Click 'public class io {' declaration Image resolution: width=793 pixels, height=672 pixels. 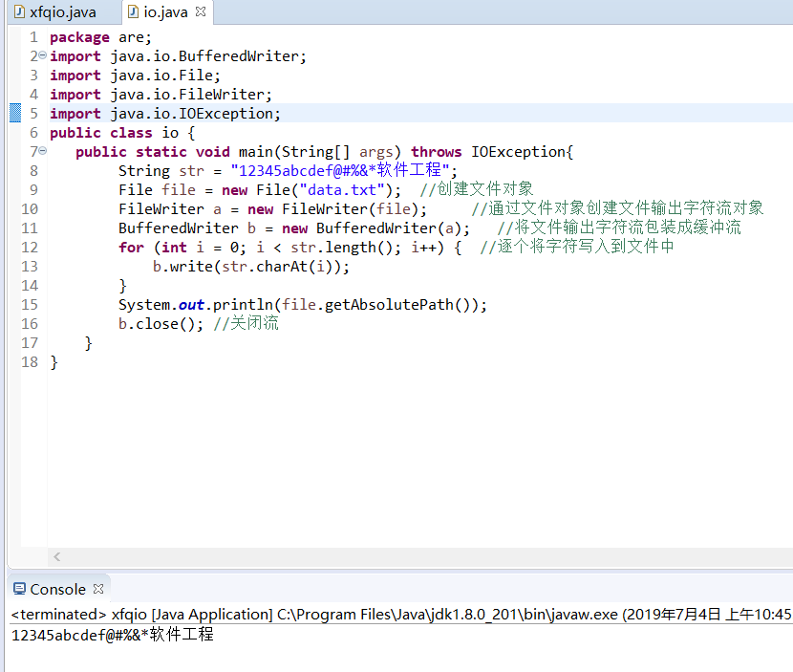point(122,133)
